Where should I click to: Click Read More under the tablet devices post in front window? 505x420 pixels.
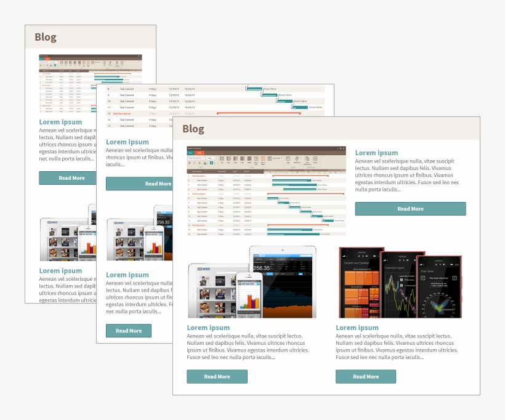click(x=217, y=376)
